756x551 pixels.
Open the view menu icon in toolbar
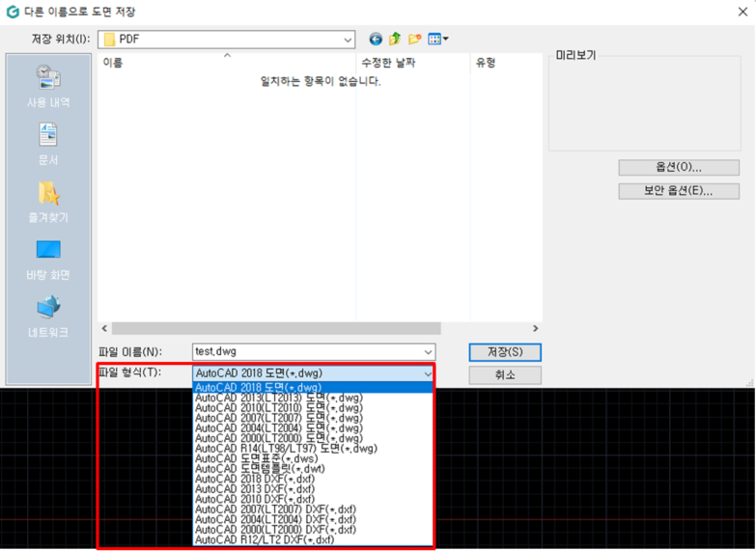coord(437,39)
